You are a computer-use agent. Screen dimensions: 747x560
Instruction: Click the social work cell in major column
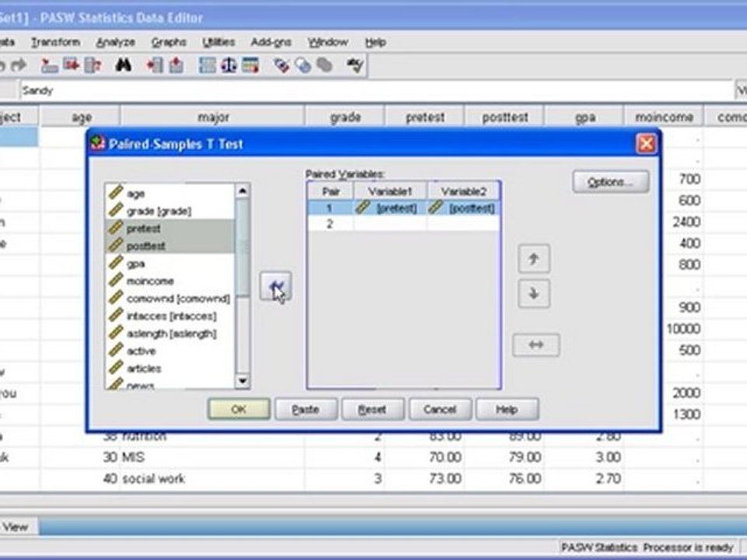point(212,478)
